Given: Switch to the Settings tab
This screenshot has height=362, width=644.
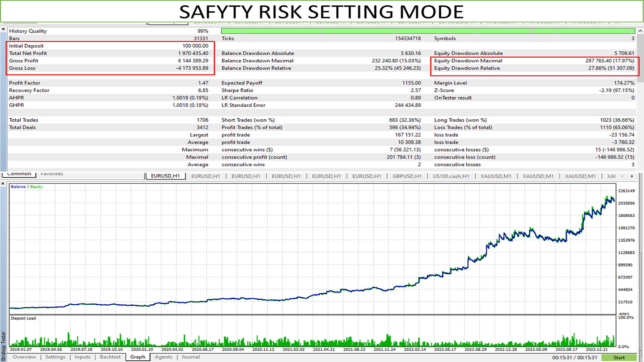Looking at the screenshot, I should click(x=55, y=357).
